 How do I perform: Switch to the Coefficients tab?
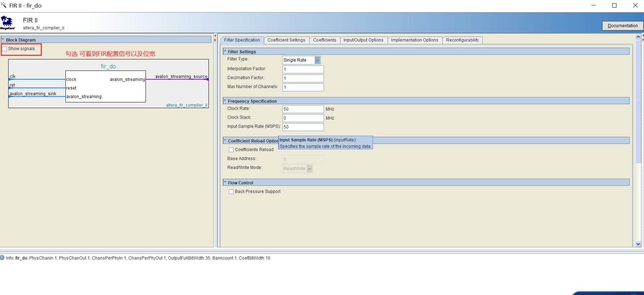325,40
